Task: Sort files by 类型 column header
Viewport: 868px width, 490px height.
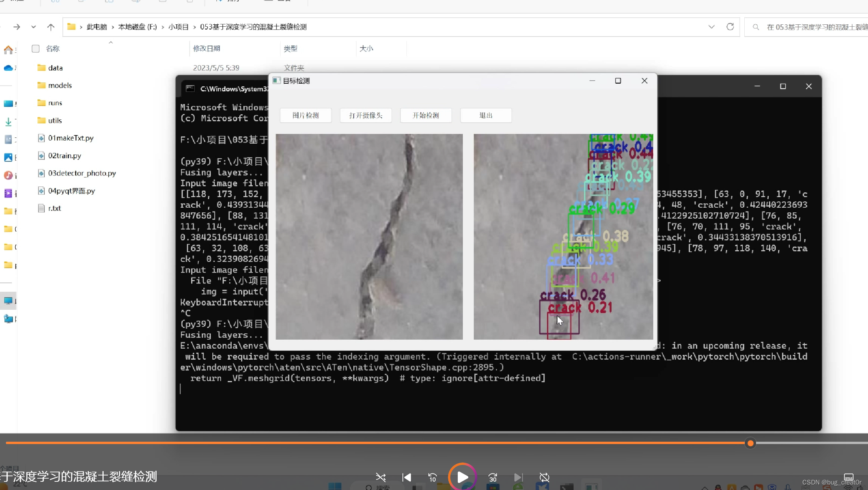Action: 290,48
